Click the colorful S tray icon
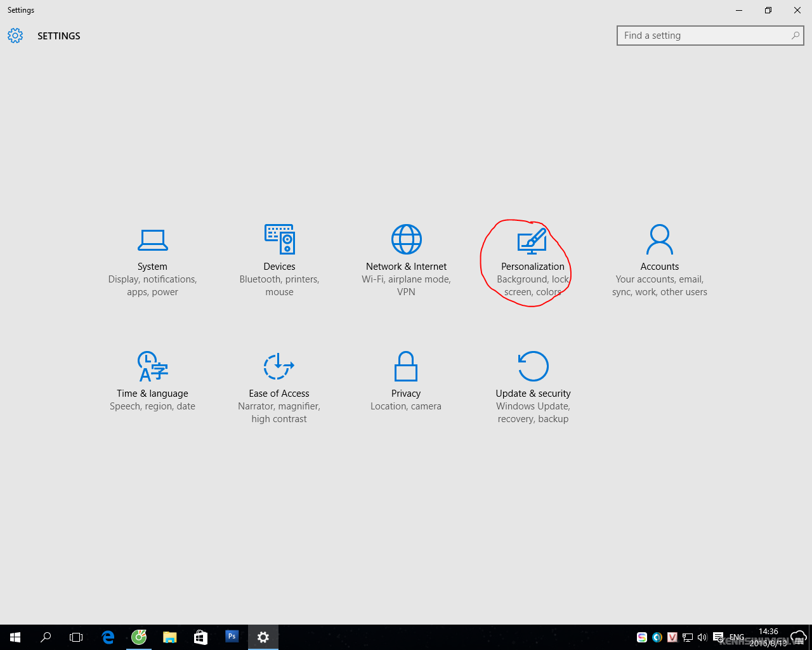The width and height of the screenshot is (812, 650). 642,637
